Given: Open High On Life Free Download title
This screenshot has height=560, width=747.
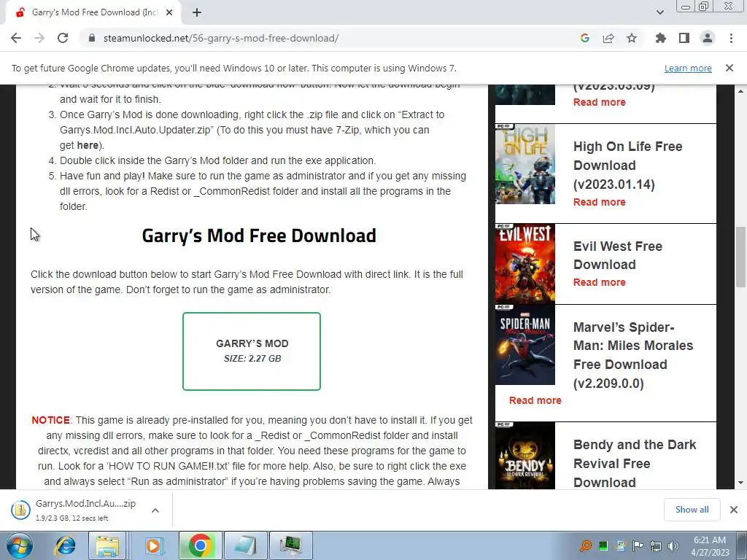Looking at the screenshot, I should click(628, 166).
